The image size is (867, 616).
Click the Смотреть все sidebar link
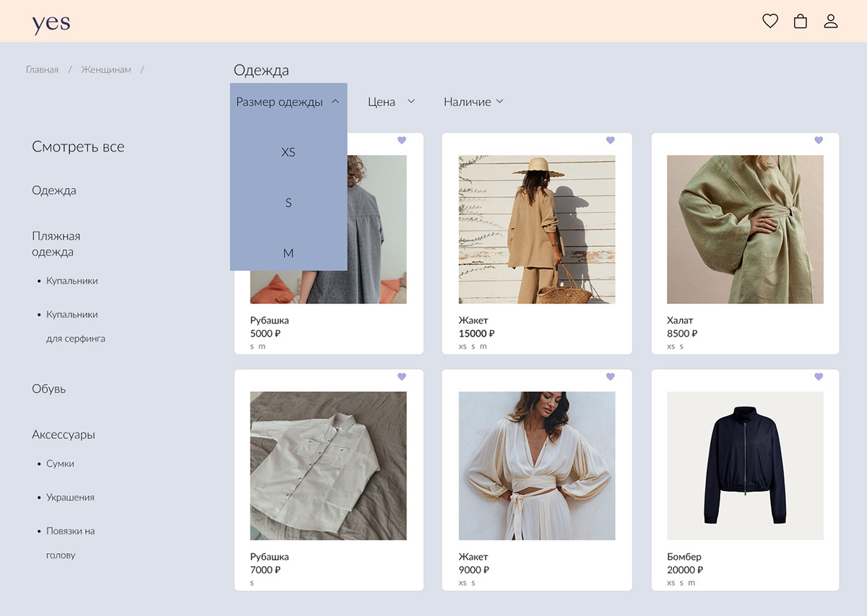[78, 147]
